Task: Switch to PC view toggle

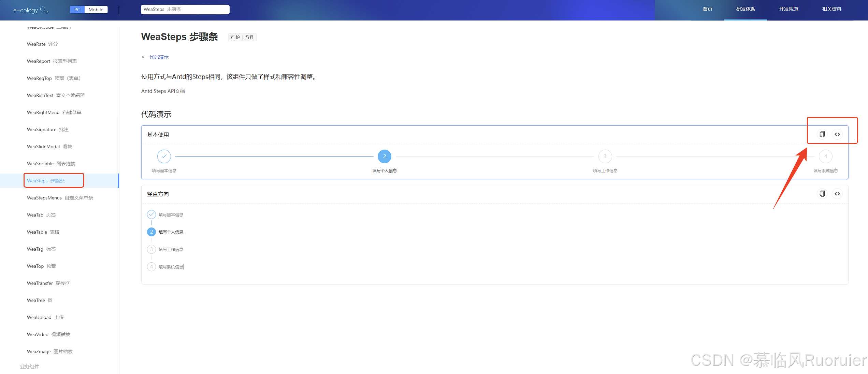Action: click(77, 10)
